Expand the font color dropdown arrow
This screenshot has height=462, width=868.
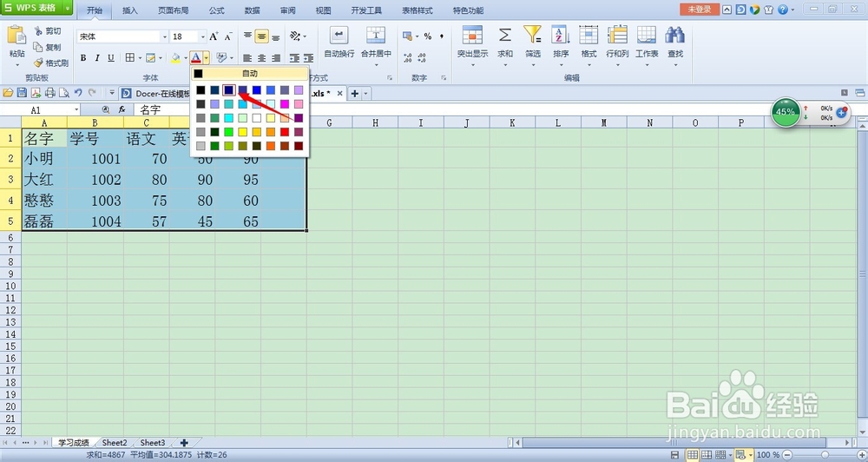pos(206,57)
